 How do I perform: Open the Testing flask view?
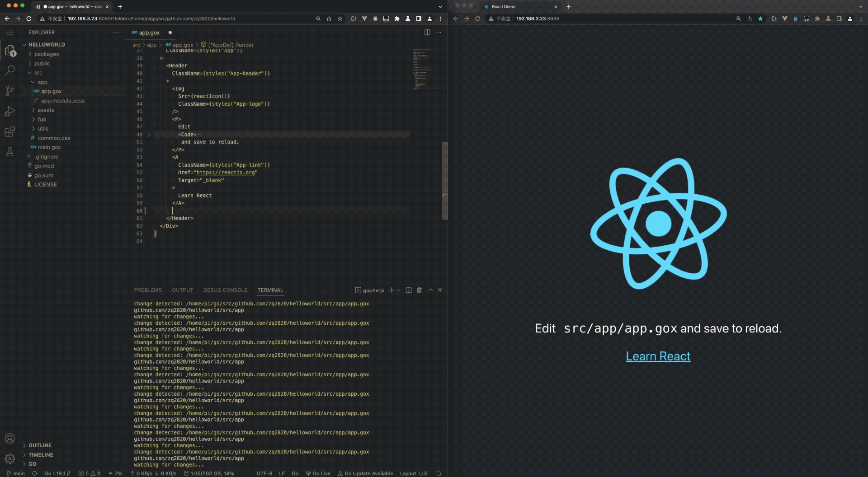(10, 152)
